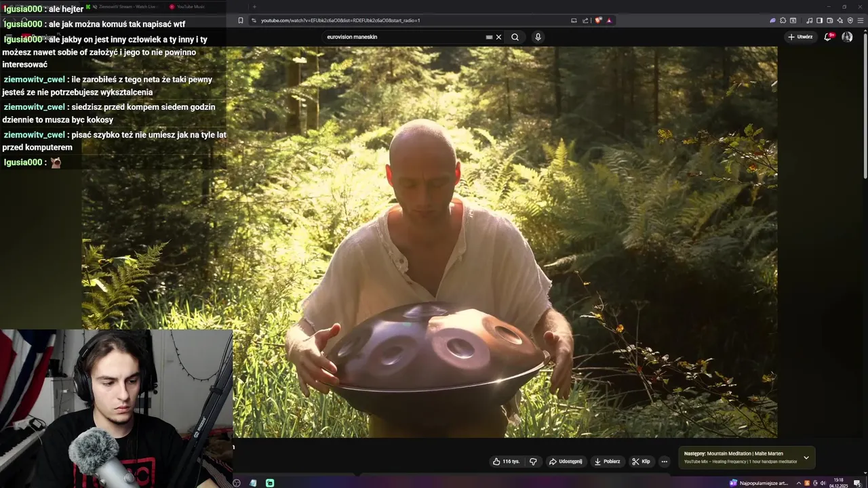Image resolution: width=868 pixels, height=488 pixels.
Task: Open the Leo AI sparkle icon
Action: [x=840, y=20]
